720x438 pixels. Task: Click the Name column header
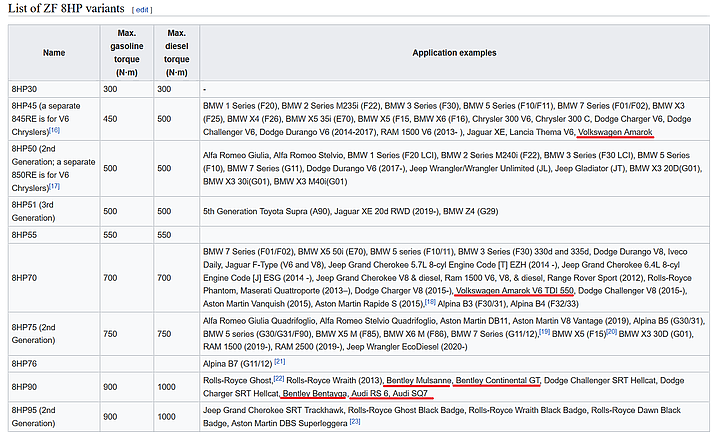pyautogui.click(x=54, y=53)
